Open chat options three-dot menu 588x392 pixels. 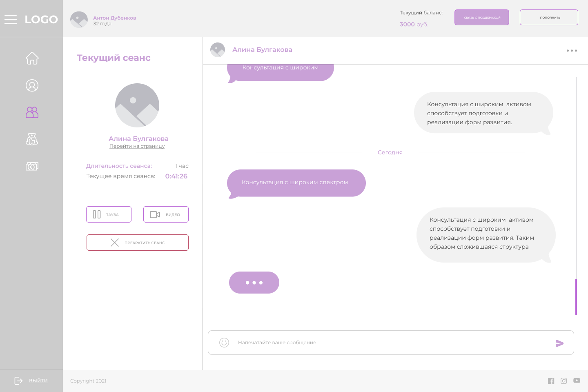point(572,51)
